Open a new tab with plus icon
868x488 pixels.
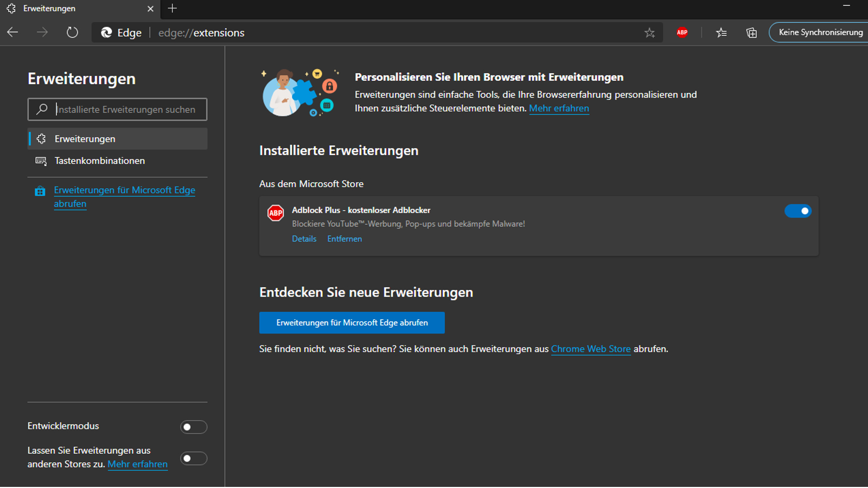pos(172,9)
